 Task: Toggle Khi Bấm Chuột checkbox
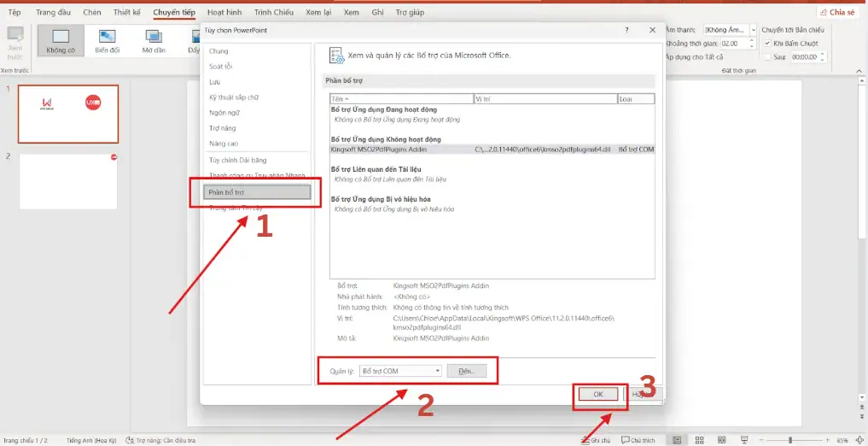tap(767, 44)
